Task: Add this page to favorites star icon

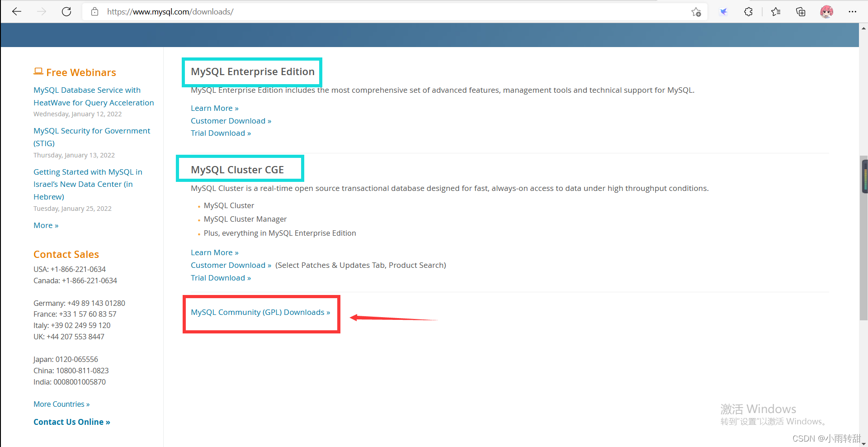Action: 696,12
